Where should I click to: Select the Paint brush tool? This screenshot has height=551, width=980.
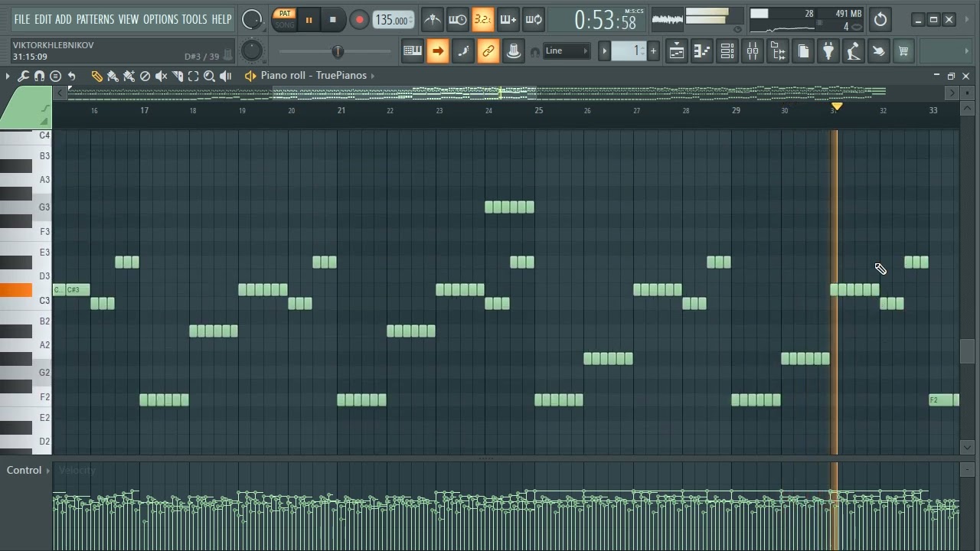(113, 76)
